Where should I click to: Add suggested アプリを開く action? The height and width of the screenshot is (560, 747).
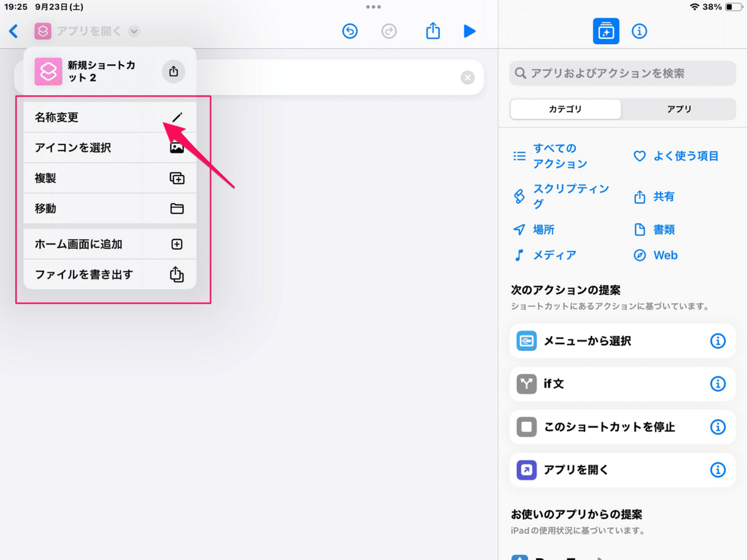[622, 470]
